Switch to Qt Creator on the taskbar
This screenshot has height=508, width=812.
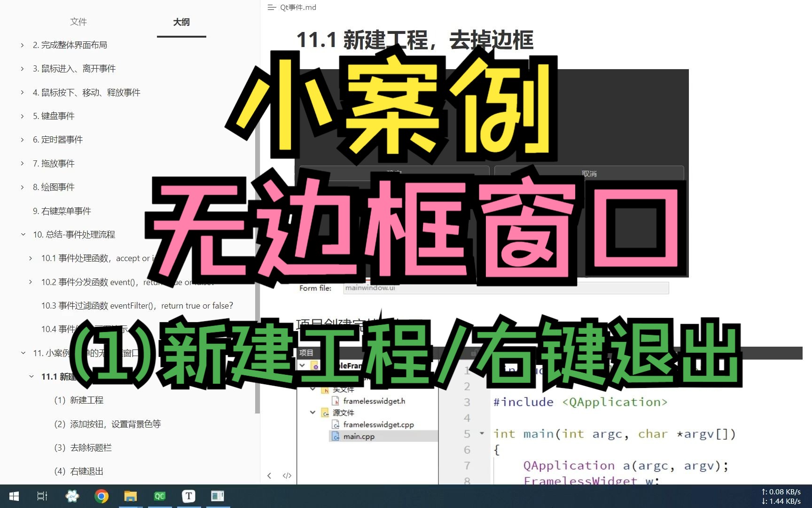click(x=160, y=496)
